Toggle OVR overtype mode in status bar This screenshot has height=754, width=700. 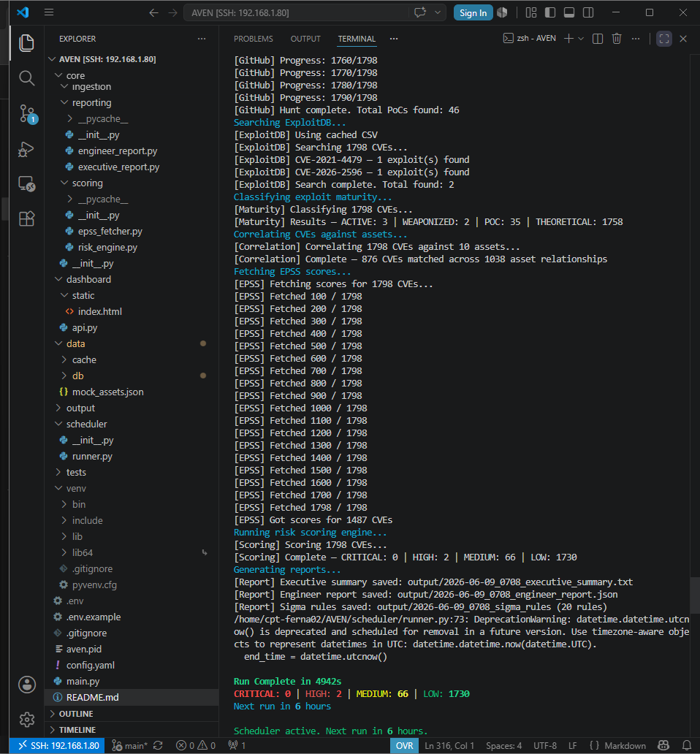tap(404, 746)
